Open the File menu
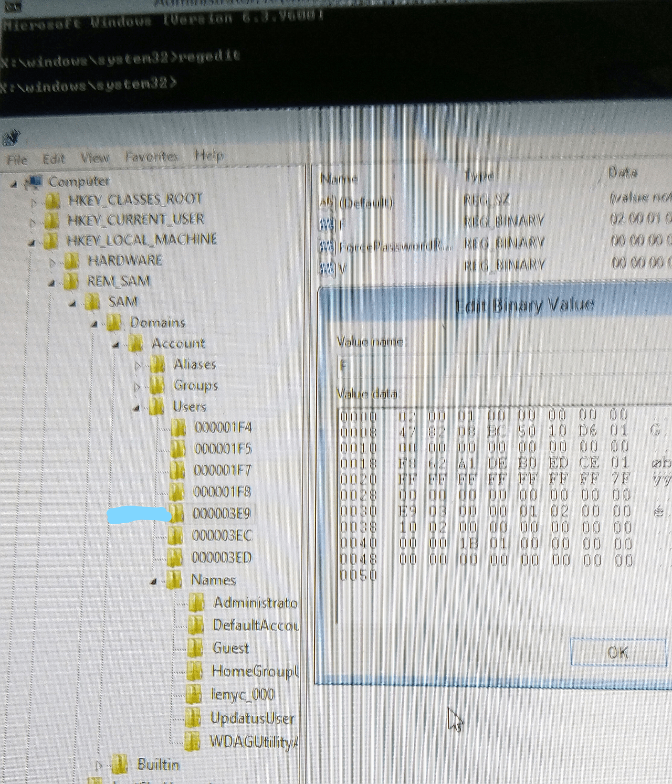This screenshot has height=784, width=672. click(x=17, y=159)
